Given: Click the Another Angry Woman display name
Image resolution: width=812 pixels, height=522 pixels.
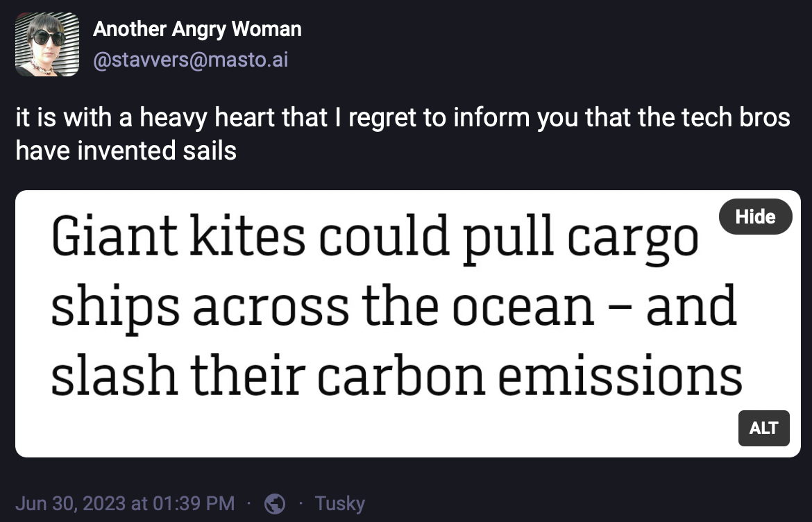Looking at the screenshot, I should tap(197, 29).
